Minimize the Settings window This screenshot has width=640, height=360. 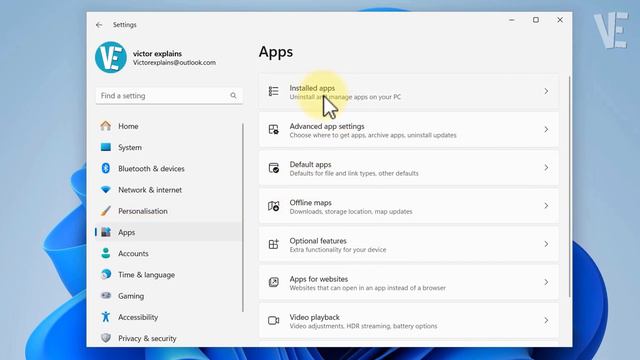pos(511,20)
